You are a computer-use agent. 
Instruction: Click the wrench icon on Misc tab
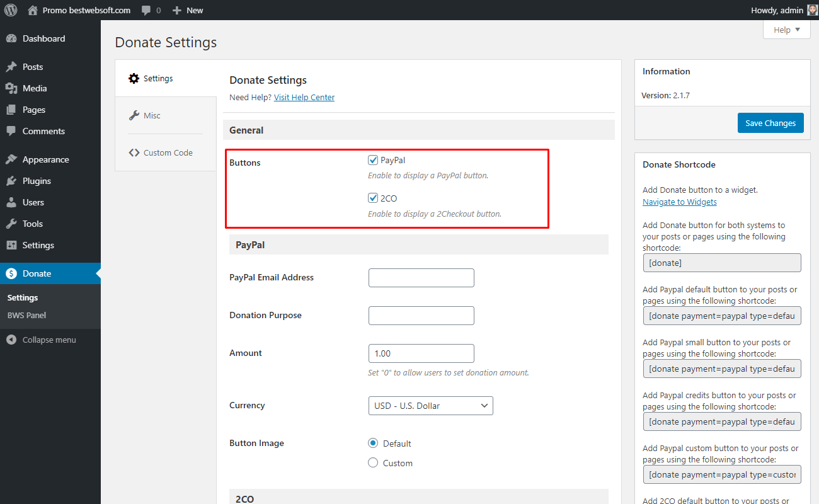[x=134, y=115]
